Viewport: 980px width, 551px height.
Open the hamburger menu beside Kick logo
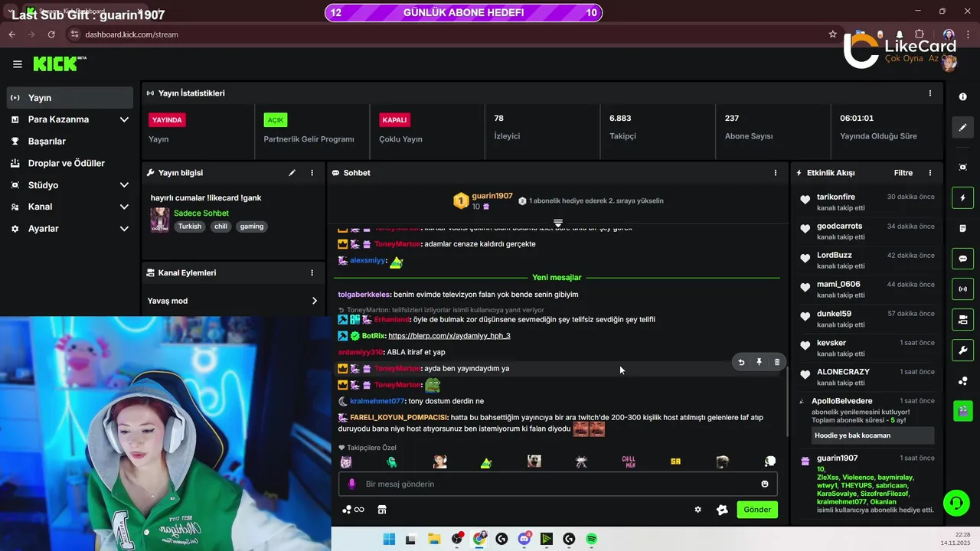click(17, 64)
